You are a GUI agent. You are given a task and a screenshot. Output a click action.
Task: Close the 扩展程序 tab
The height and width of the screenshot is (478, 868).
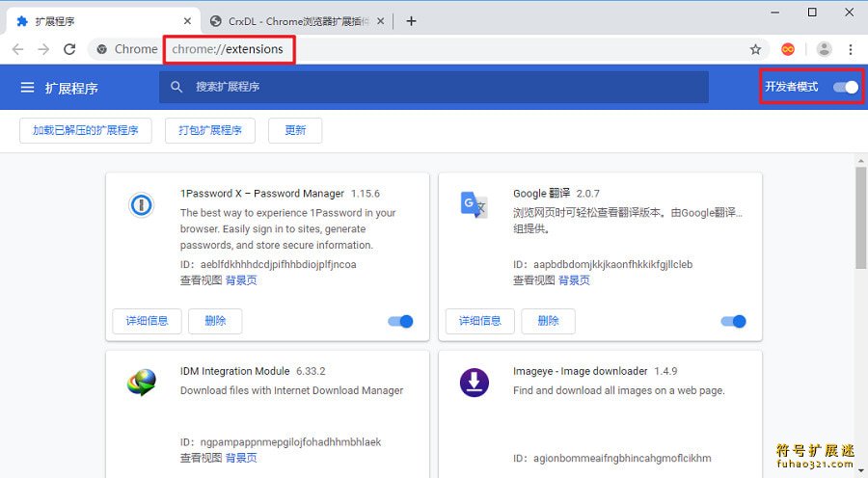pos(187,21)
